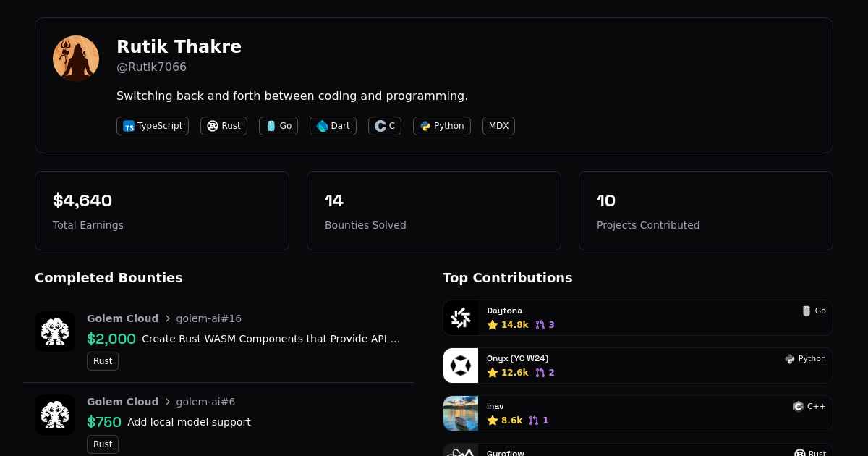The width and height of the screenshot is (868, 456).
Task: Click the TypeScript language badge
Action: coord(153,126)
